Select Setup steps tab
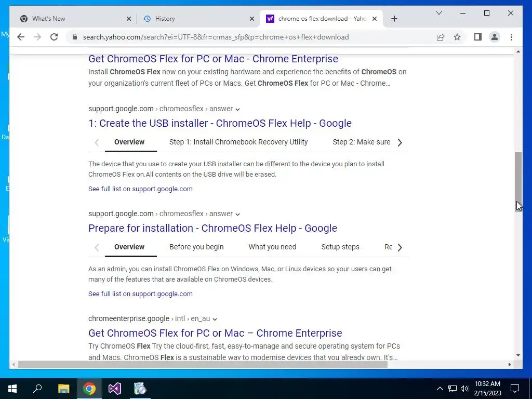 point(340,247)
